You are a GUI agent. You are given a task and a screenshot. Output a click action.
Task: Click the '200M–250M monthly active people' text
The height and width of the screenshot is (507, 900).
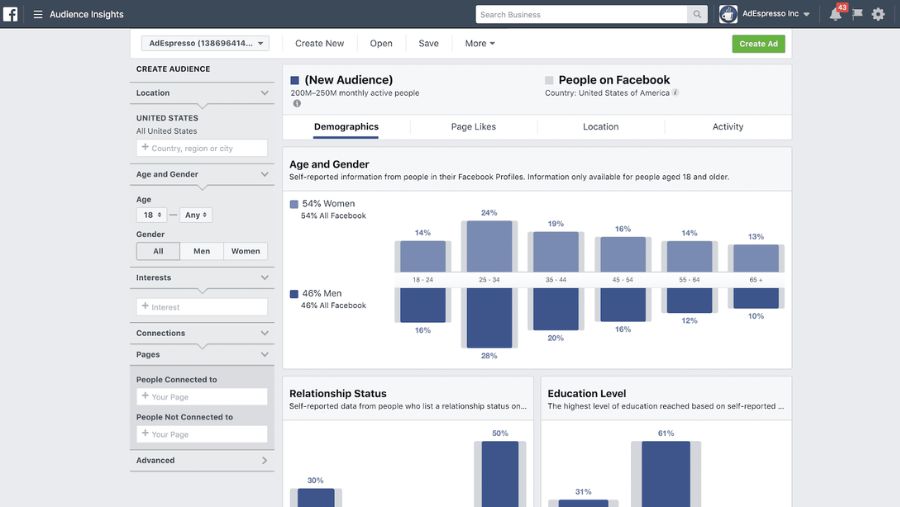[x=355, y=93]
